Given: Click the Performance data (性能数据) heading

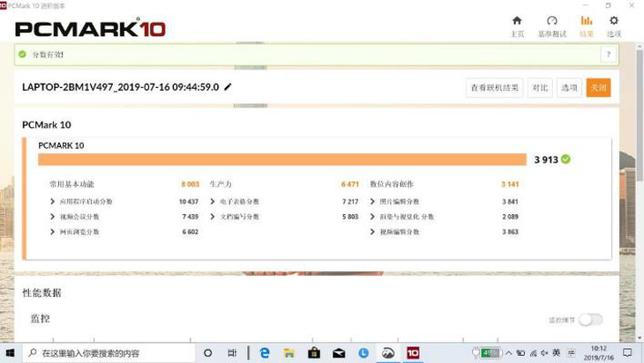Looking at the screenshot, I should tap(41, 293).
